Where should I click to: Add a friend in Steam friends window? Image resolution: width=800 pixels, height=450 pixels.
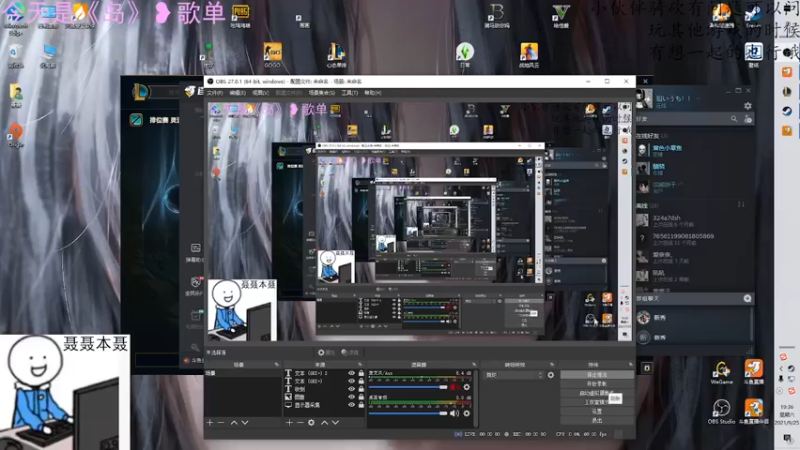[x=747, y=119]
